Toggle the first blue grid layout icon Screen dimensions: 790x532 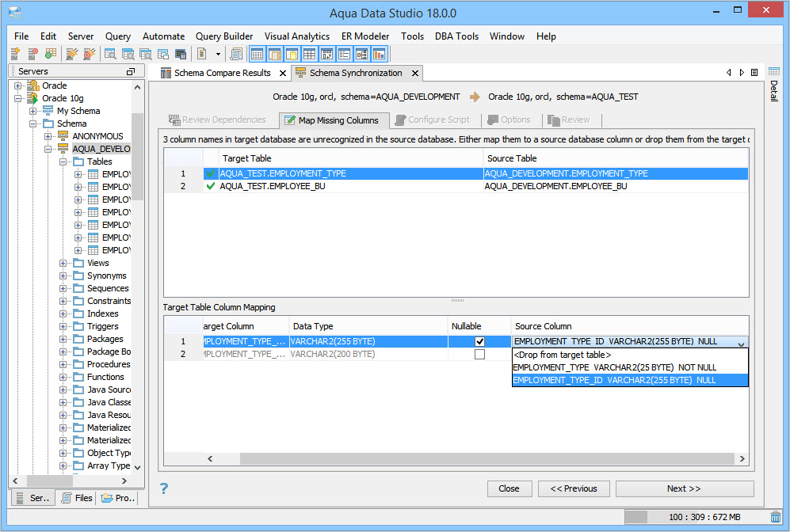coord(257,54)
